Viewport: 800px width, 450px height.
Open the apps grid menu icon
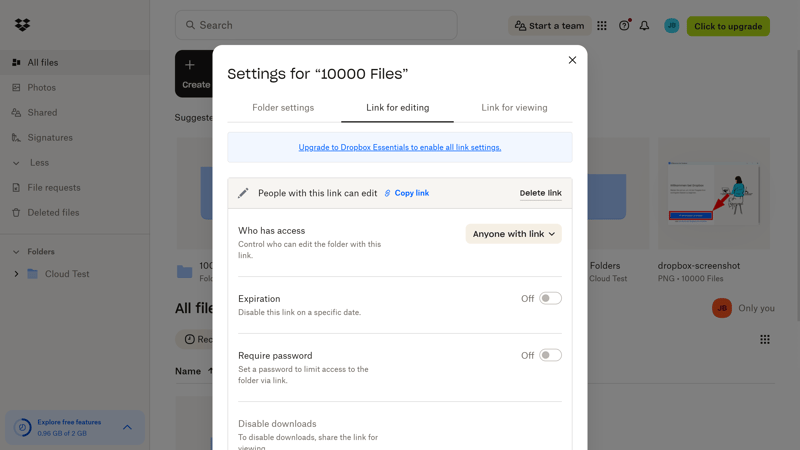(x=602, y=26)
